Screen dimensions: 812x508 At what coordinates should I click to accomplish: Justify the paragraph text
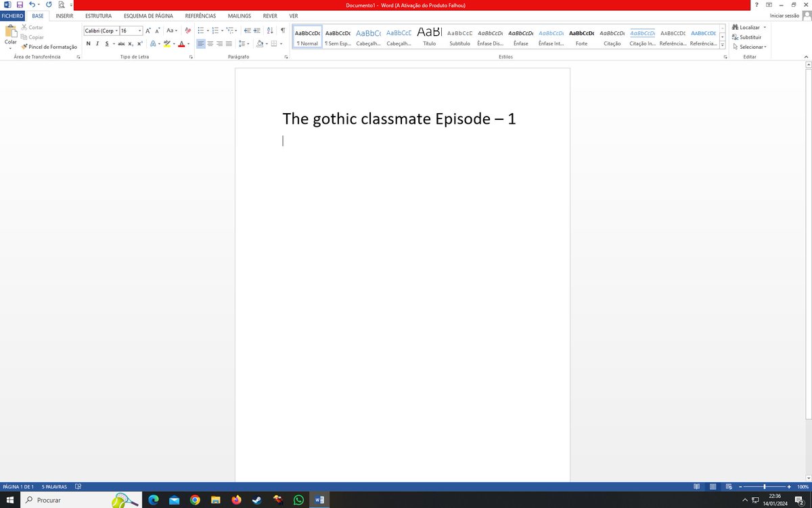(x=229, y=43)
